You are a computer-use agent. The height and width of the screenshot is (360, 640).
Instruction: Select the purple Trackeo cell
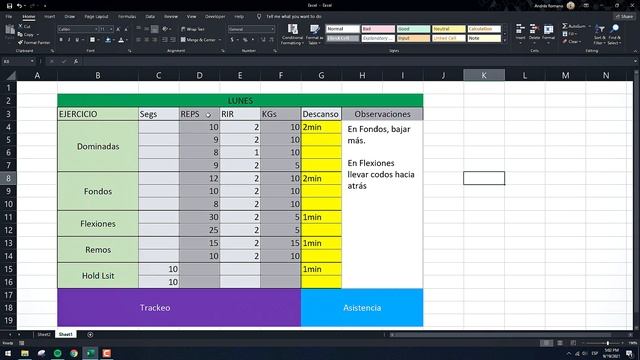click(179, 307)
